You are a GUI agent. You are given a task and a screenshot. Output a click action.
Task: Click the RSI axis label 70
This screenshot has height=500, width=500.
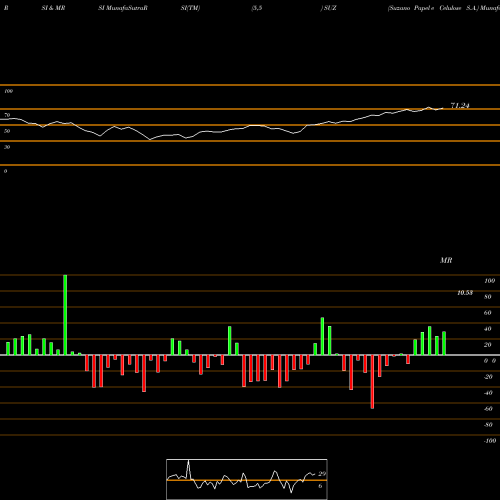[7, 115]
